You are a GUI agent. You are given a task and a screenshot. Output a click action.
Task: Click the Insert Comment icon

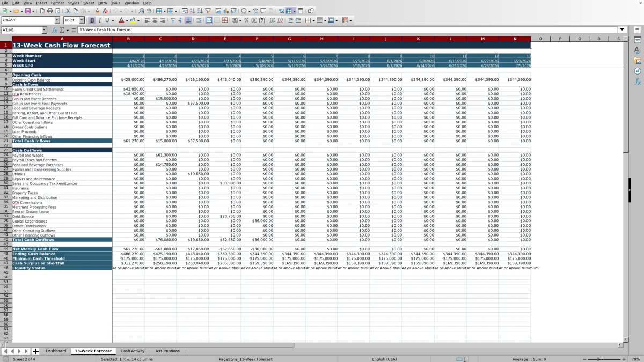tap(264, 11)
